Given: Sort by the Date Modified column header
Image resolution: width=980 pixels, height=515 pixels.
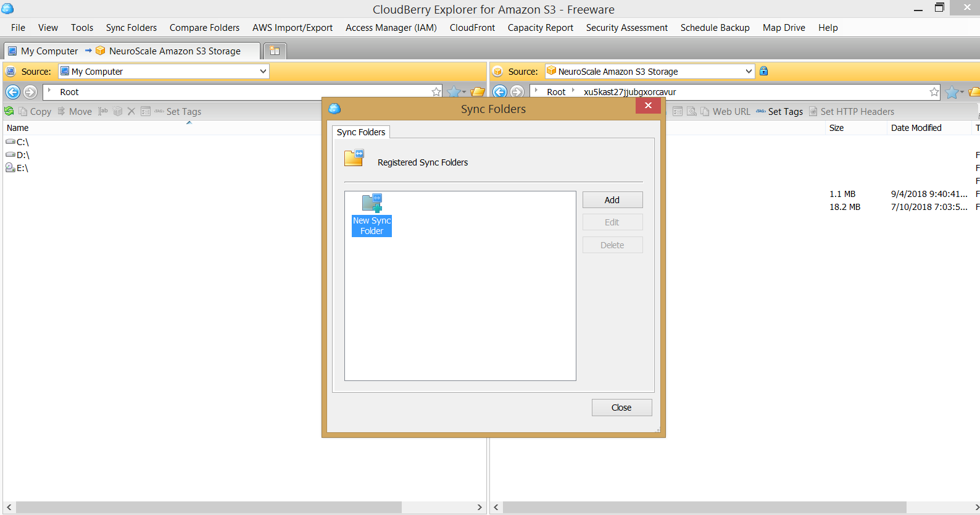Looking at the screenshot, I should click(x=929, y=128).
